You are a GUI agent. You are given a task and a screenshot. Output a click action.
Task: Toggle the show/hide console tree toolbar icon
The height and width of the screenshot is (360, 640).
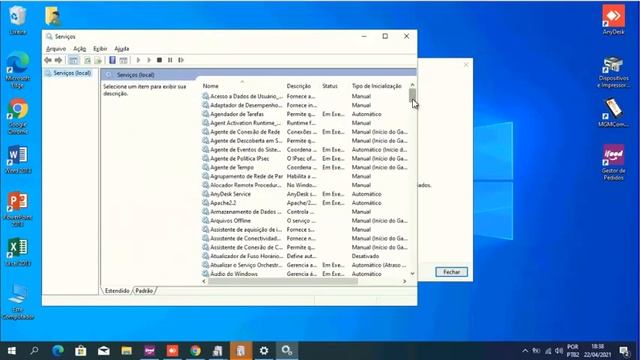(73, 60)
